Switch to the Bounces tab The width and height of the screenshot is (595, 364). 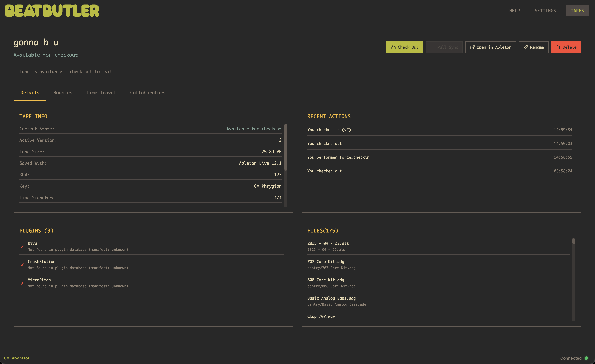click(63, 92)
